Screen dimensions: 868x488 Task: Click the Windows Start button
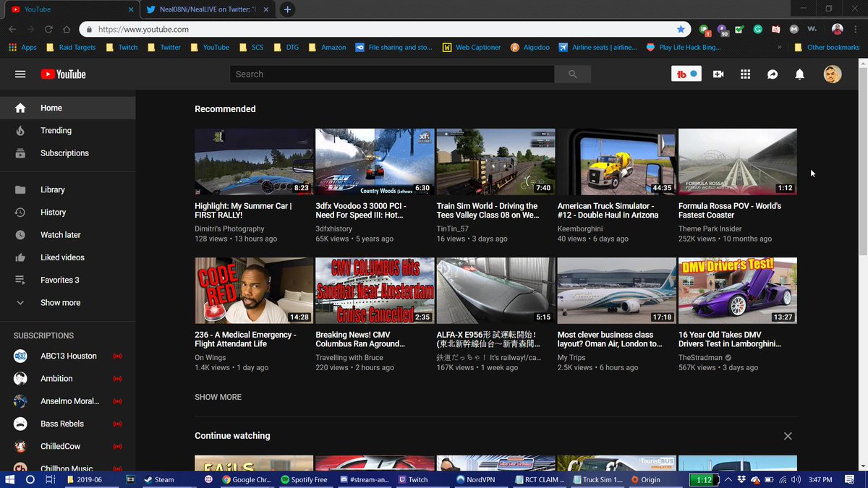9,479
